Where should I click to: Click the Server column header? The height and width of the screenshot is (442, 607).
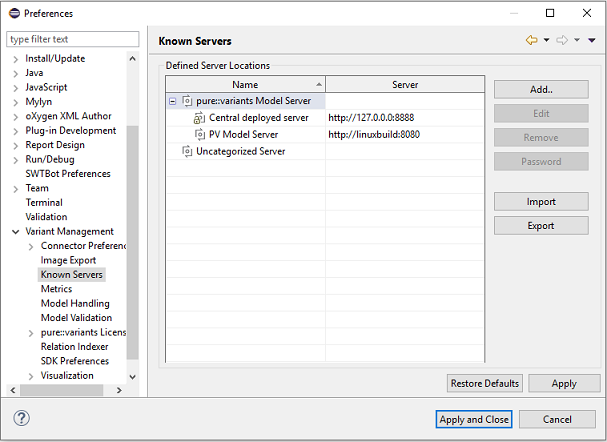tap(405, 84)
